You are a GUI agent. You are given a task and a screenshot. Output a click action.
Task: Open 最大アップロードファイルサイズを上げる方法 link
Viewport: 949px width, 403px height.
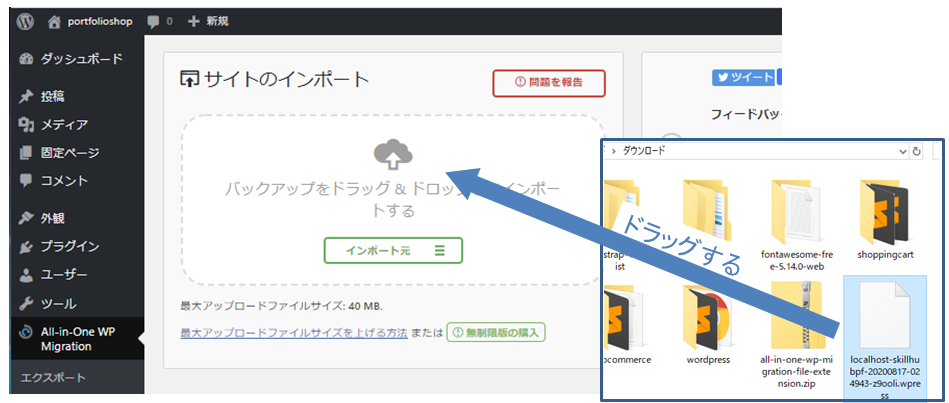[x=294, y=333]
